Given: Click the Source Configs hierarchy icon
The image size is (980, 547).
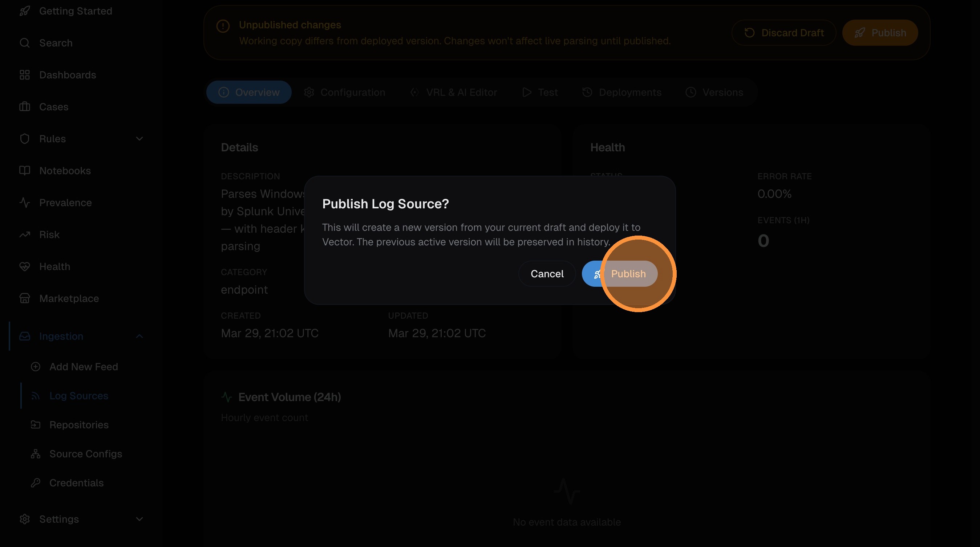Looking at the screenshot, I should [x=35, y=454].
